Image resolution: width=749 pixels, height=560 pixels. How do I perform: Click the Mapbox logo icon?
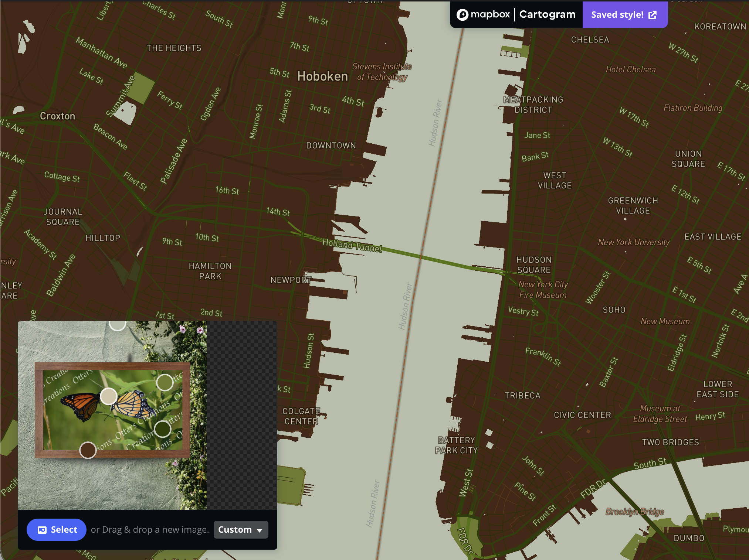point(463,14)
